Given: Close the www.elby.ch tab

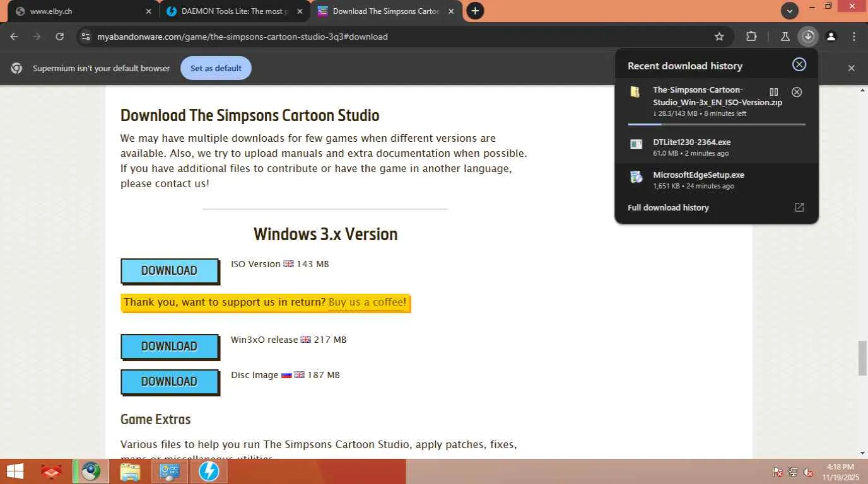Looking at the screenshot, I should pos(149,11).
